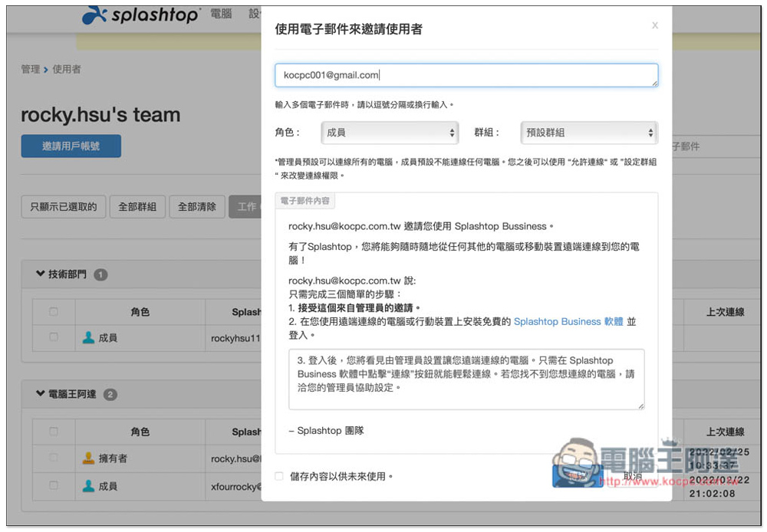Screen dimensions: 767x532
Task: Check 儲存內容以供未來使用 checkbox
Action: pos(279,476)
